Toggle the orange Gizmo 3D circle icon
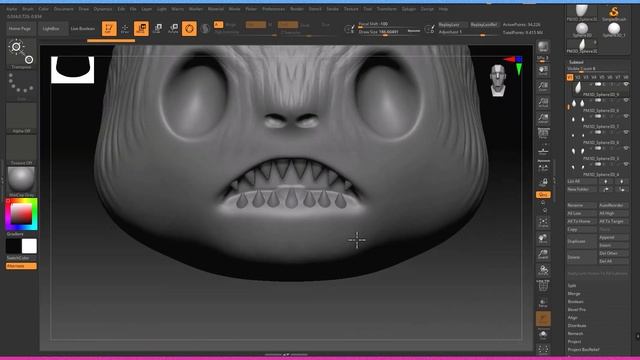Image resolution: width=640 pixels, height=360 pixels. click(x=189, y=28)
